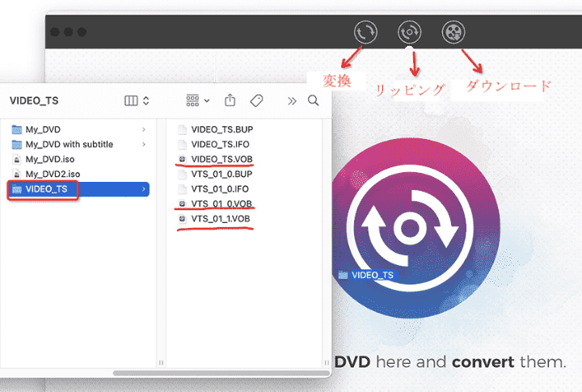This screenshot has width=582, height=392.
Task: Show more Finder toolbar items
Action: point(292,101)
